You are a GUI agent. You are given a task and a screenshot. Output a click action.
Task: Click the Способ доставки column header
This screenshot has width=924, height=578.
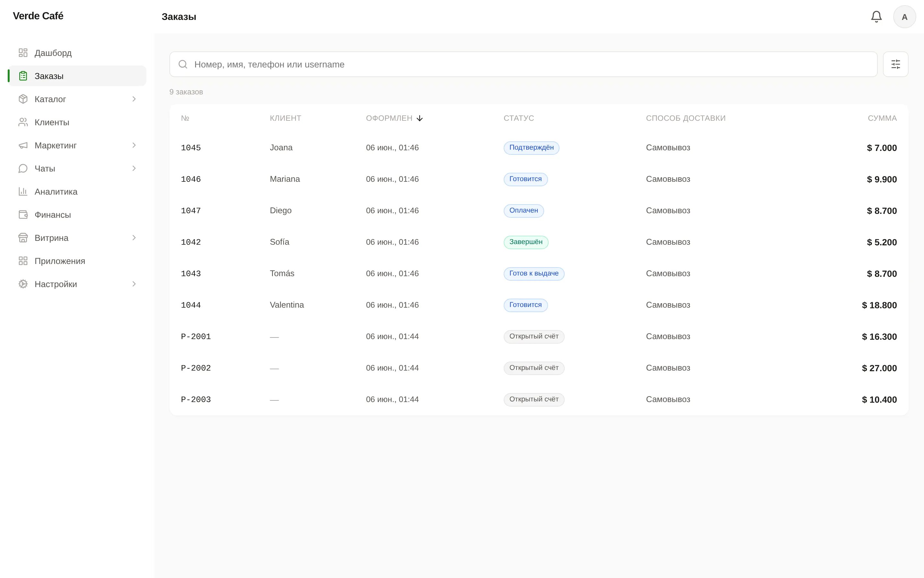(686, 118)
